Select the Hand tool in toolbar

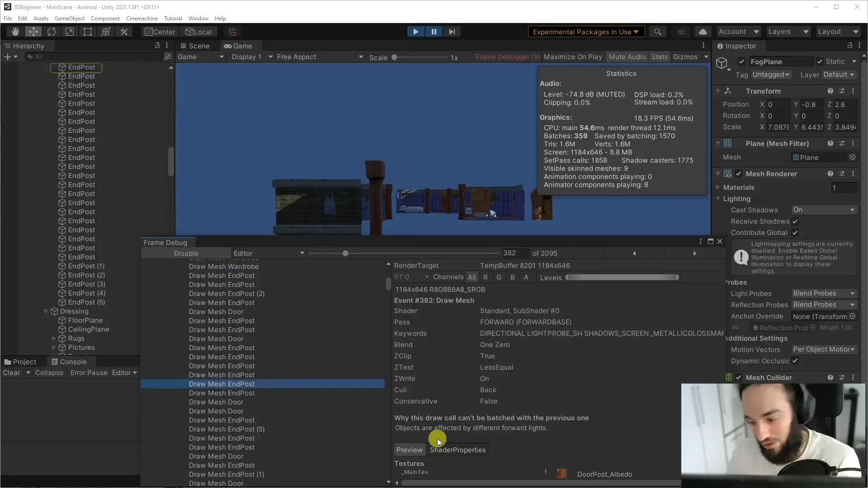(x=15, y=32)
